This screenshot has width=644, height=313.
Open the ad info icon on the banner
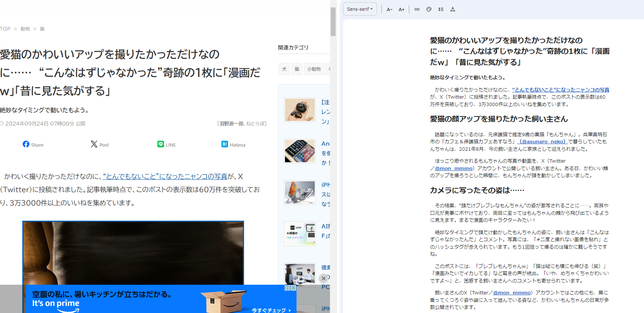coord(288,288)
